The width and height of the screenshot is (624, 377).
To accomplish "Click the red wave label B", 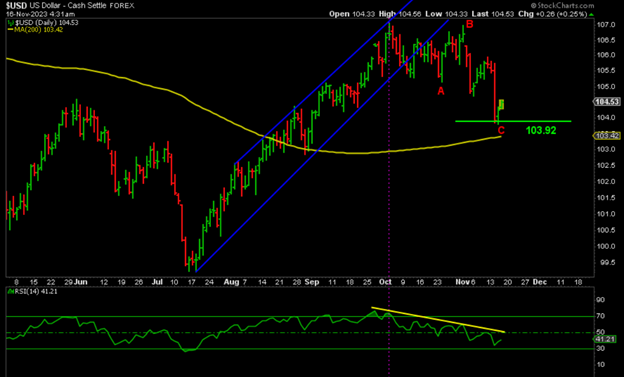I will click(x=470, y=24).
